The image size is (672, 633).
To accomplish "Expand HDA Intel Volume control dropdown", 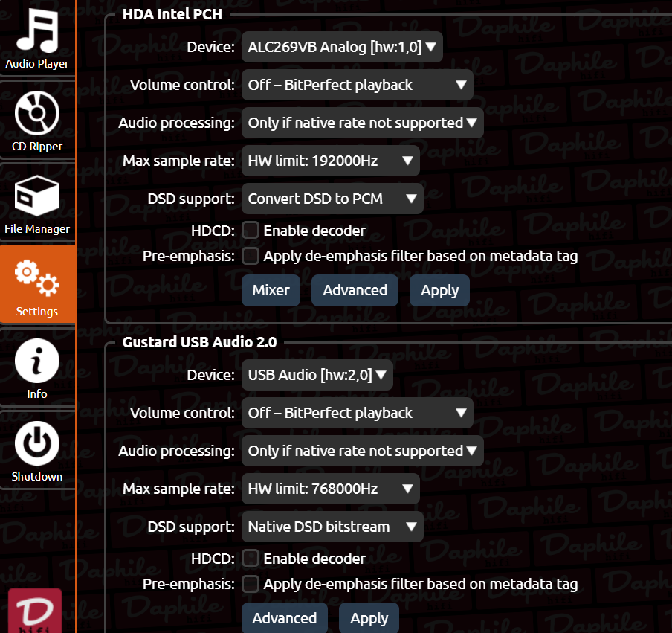I will (358, 85).
